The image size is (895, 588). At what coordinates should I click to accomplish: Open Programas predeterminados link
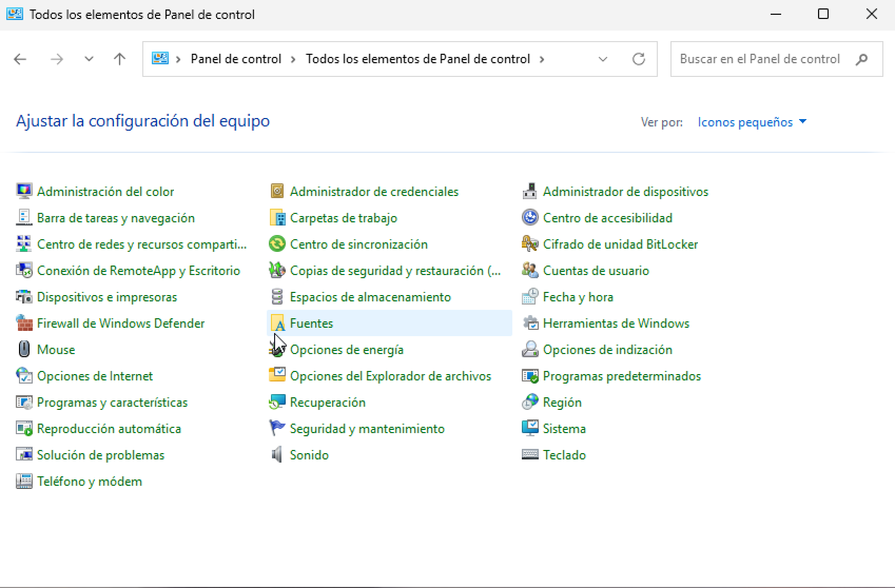click(x=622, y=376)
